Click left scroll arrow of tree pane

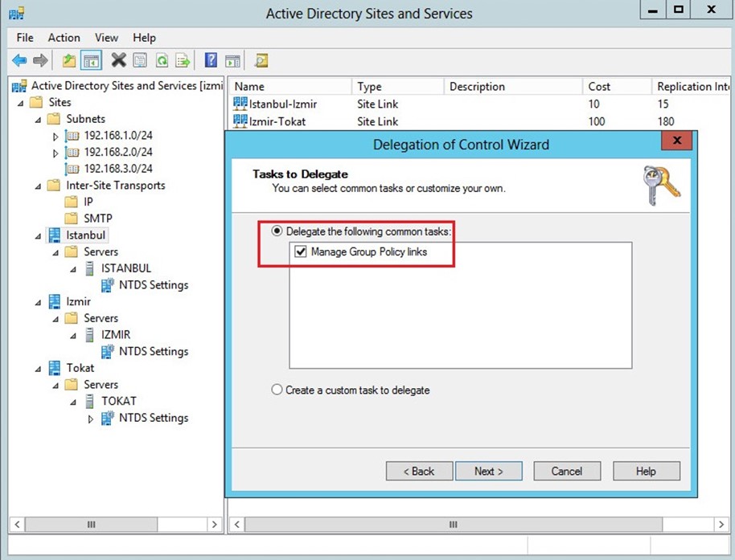18,524
